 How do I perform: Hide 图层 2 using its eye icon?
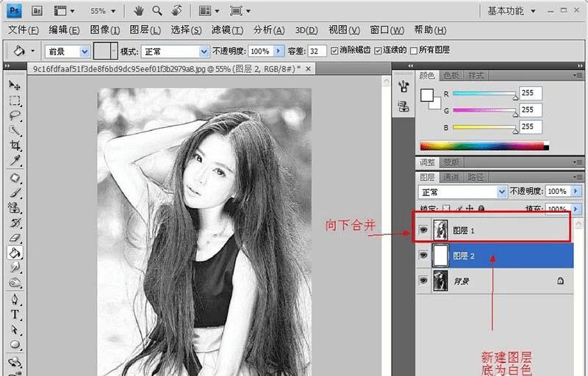point(423,255)
